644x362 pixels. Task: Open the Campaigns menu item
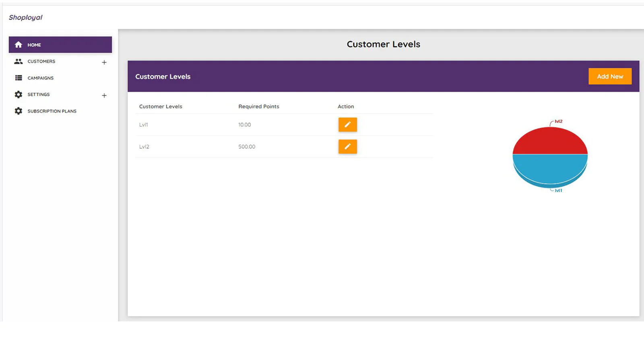point(40,78)
